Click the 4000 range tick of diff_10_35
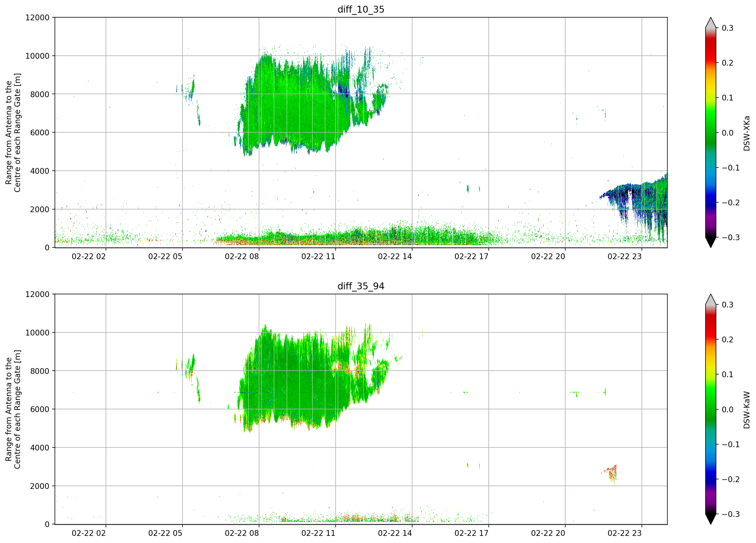The width and height of the screenshot is (756, 543). [x=40, y=171]
